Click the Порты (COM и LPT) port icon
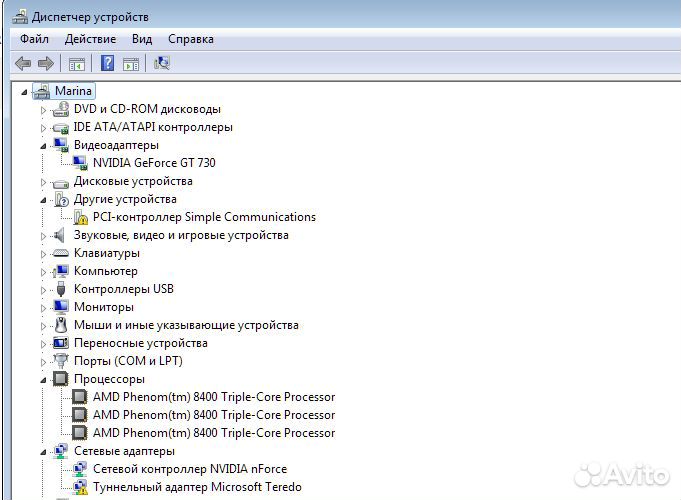 (x=61, y=360)
